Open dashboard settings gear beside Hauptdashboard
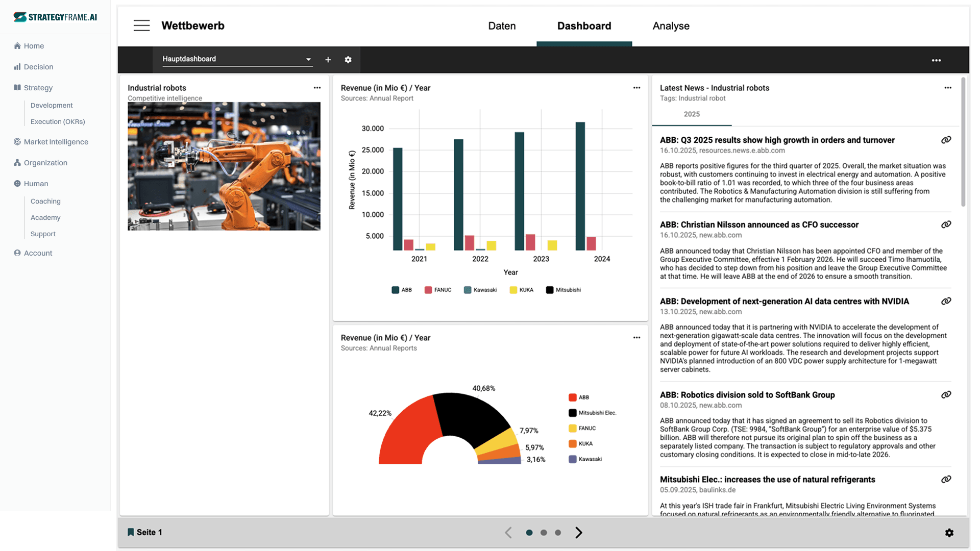The width and height of the screenshot is (980, 551). tap(348, 60)
